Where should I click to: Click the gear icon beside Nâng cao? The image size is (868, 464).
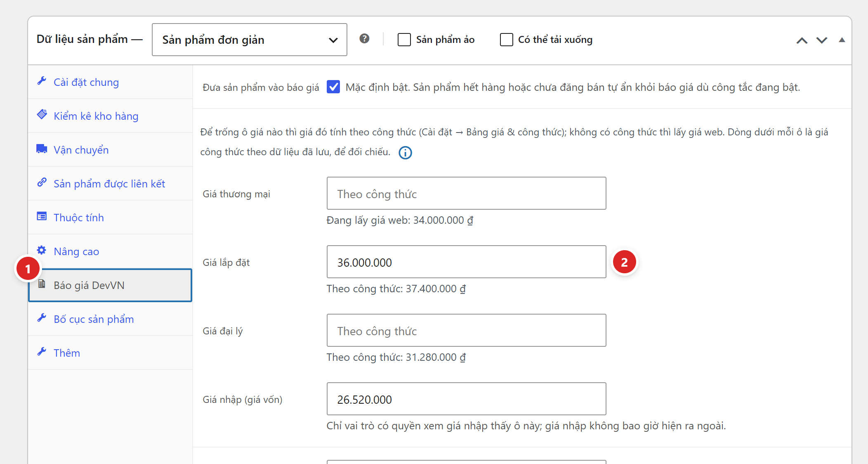(42, 250)
